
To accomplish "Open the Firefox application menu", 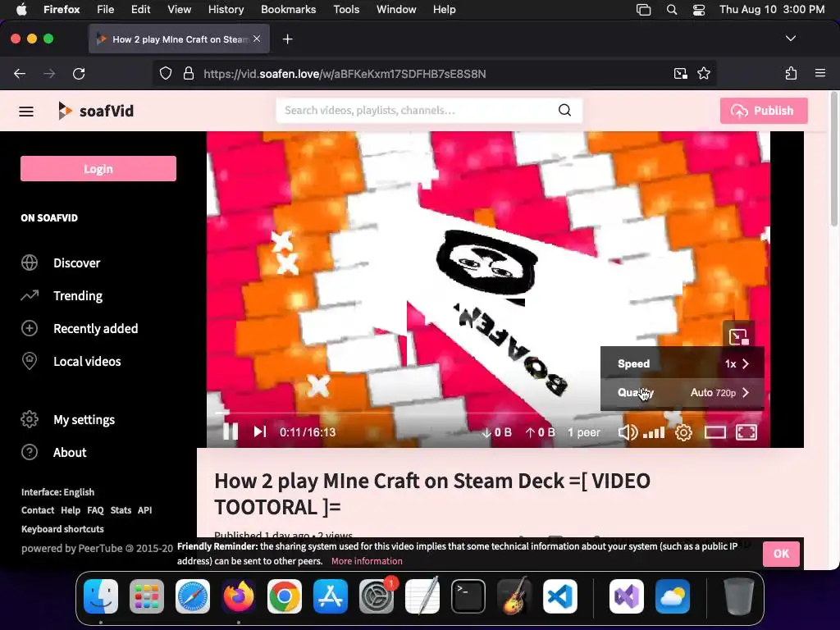I will click(x=820, y=73).
